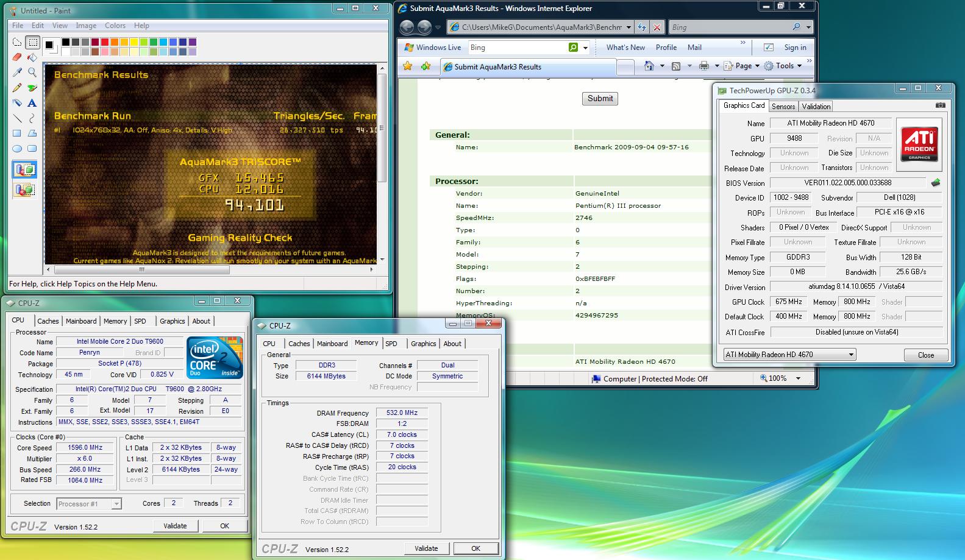
Task: Open the SPD tab in Memory CPU-Z window
Action: point(391,344)
